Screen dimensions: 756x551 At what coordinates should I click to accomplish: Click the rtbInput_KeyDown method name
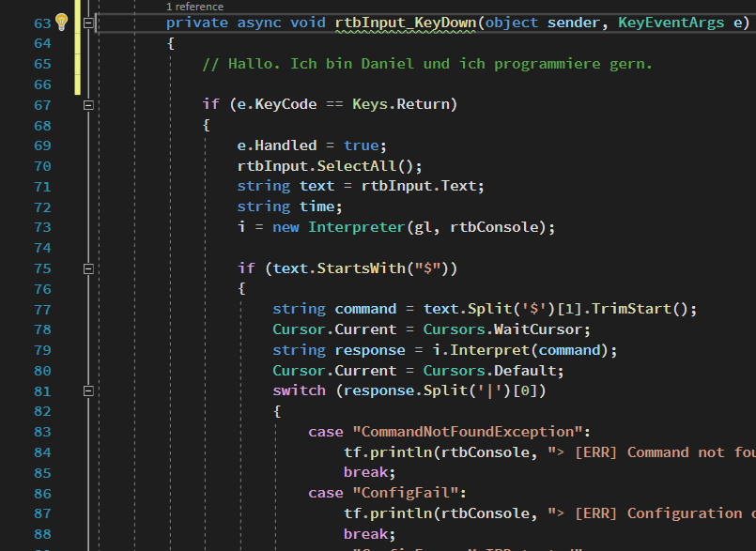point(406,23)
